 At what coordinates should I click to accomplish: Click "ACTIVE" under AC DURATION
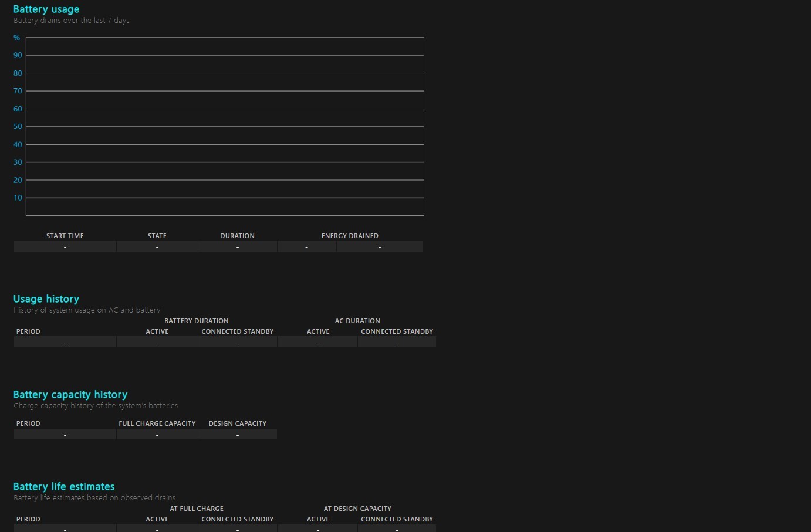point(318,331)
